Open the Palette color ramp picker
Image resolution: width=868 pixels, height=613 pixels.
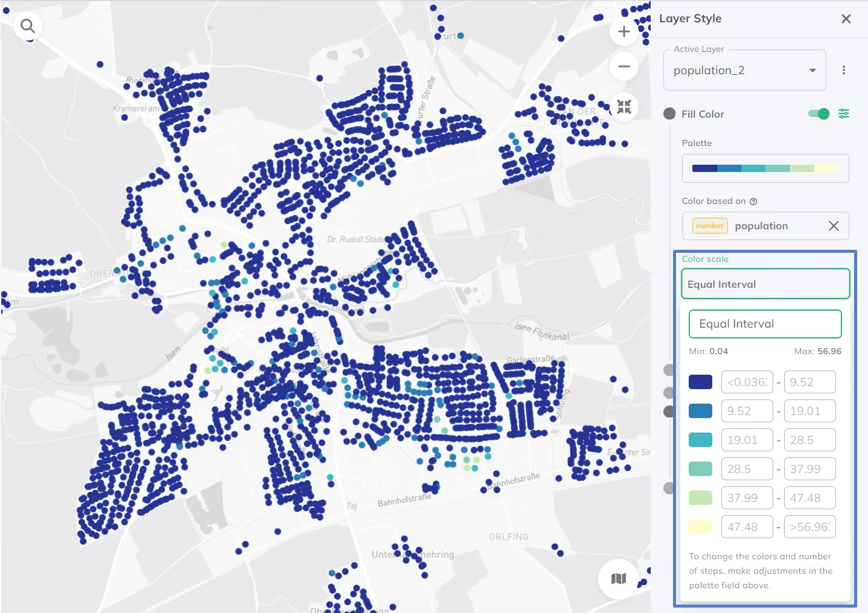click(x=765, y=168)
